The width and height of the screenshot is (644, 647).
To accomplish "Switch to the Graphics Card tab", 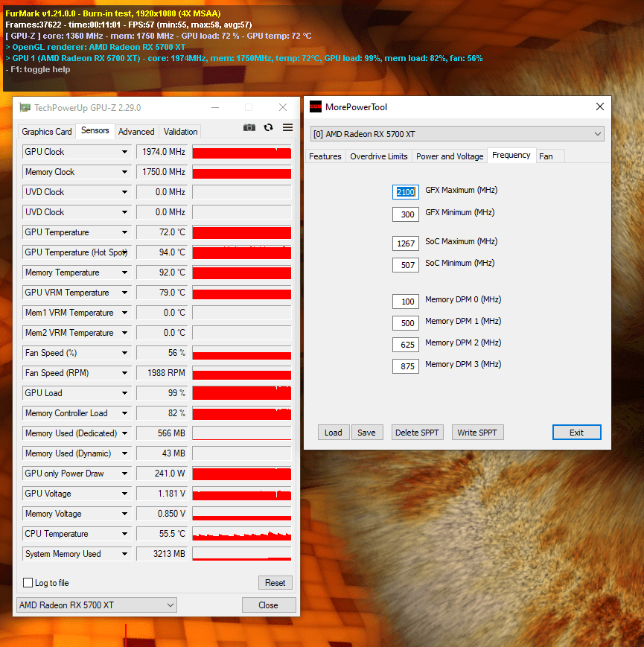I will click(47, 132).
